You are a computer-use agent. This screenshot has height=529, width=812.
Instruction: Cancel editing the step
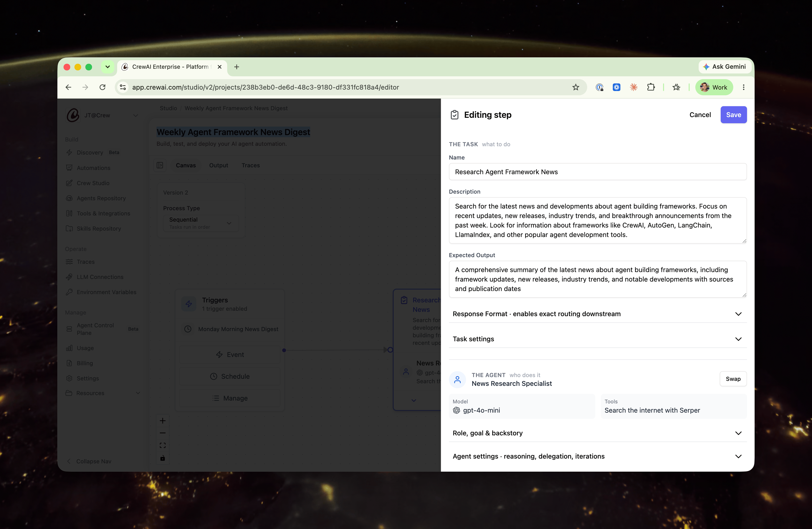[700, 115]
